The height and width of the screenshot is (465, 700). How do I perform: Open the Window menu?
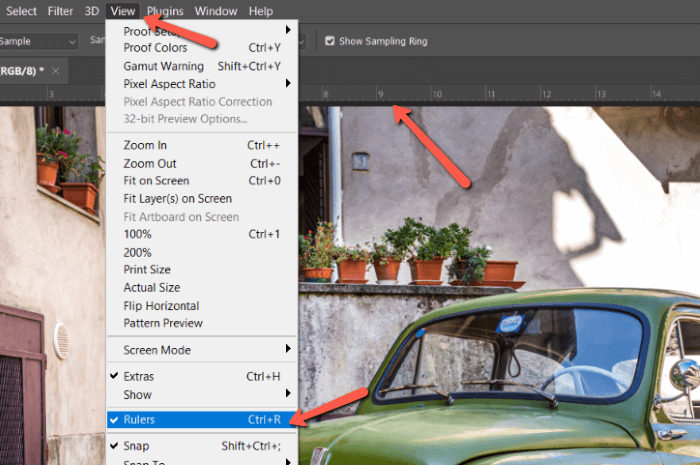tap(216, 11)
